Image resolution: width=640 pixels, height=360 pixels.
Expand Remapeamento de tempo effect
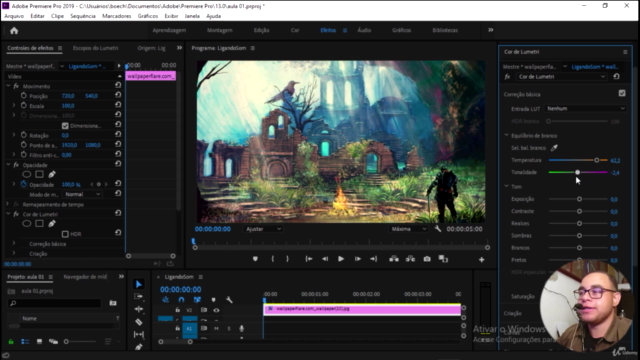pyautogui.click(x=7, y=204)
